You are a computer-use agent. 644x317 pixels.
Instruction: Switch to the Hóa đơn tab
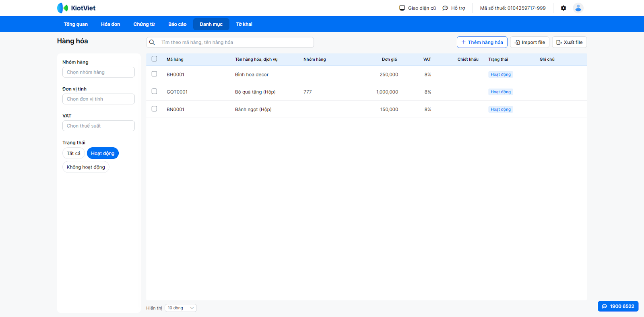pyautogui.click(x=110, y=24)
